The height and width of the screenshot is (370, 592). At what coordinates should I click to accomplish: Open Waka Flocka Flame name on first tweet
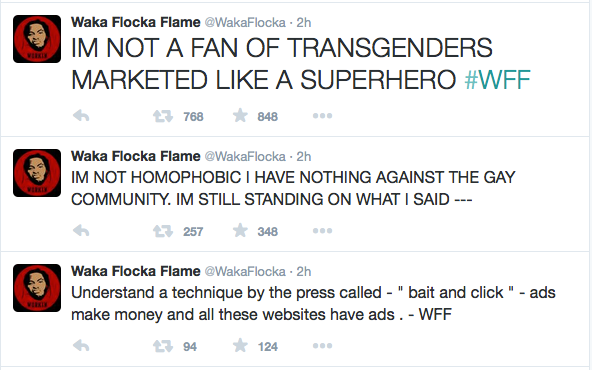pyautogui.click(x=136, y=22)
